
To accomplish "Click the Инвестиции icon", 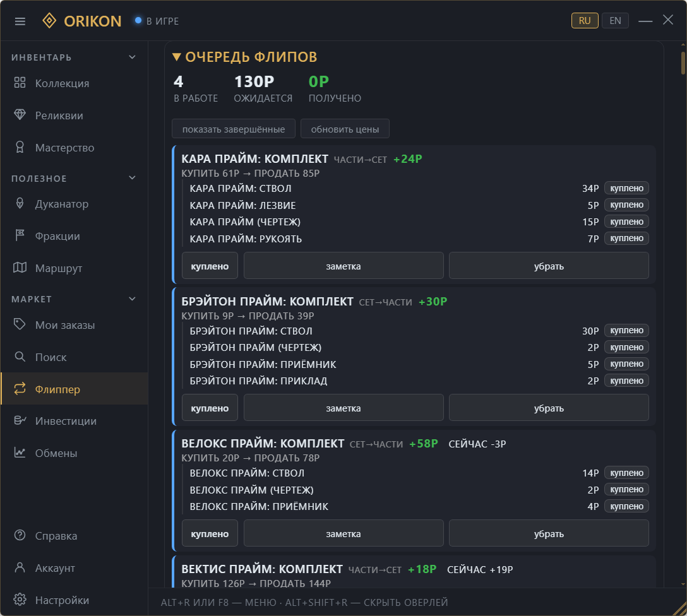I will tap(20, 420).
